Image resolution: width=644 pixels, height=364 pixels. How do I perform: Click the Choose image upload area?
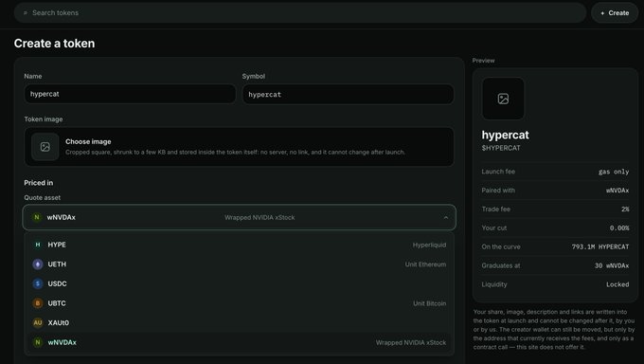tap(239, 146)
